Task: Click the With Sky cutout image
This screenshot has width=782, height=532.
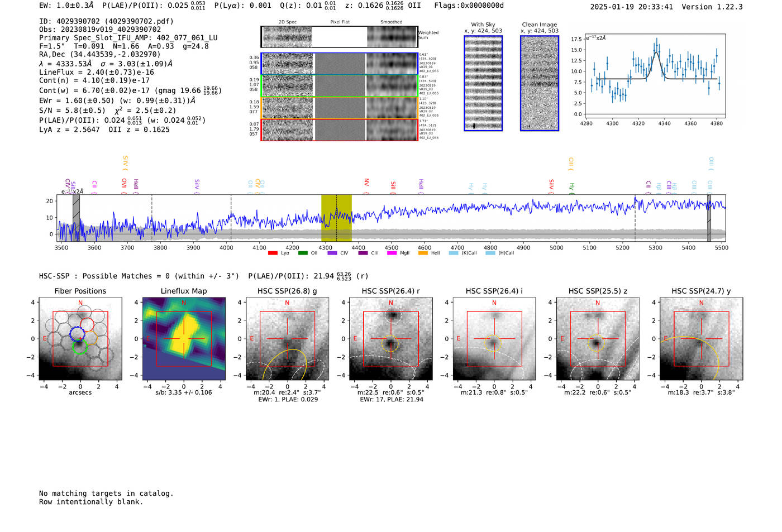Action: point(483,83)
